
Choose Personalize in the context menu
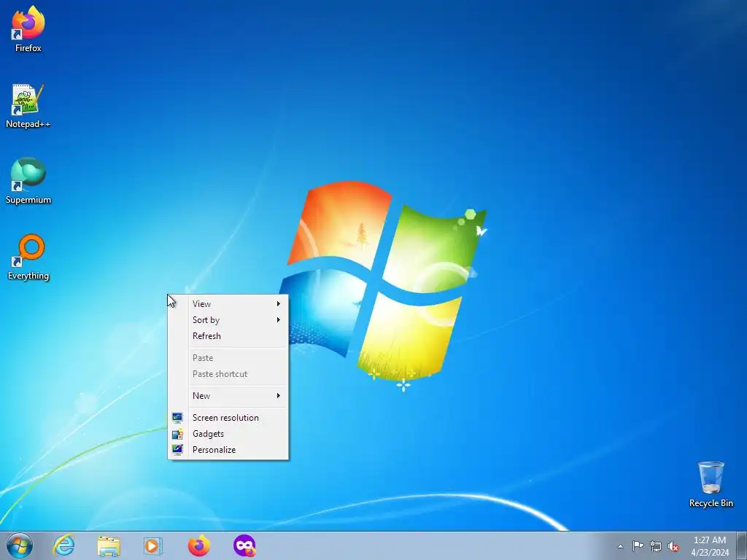point(228,450)
